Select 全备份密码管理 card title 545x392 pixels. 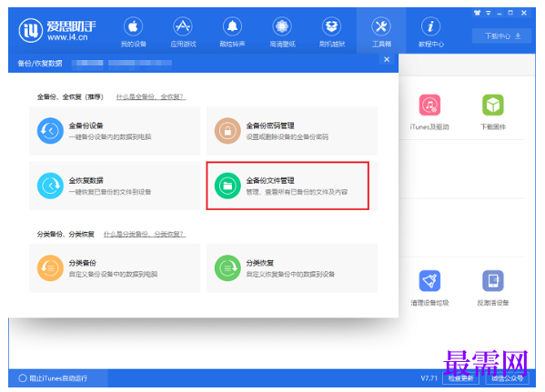click(270, 126)
